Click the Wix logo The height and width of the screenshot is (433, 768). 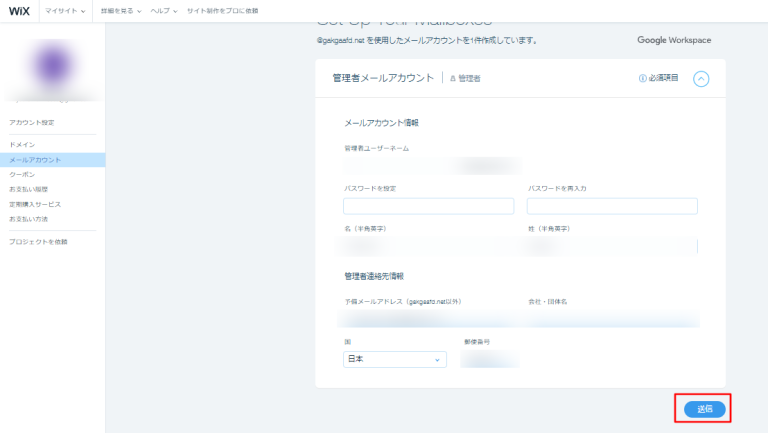coord(20,10)
